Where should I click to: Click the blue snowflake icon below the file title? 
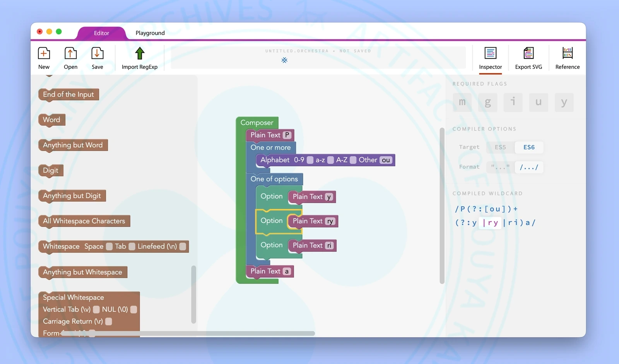(x=284, y=60)
